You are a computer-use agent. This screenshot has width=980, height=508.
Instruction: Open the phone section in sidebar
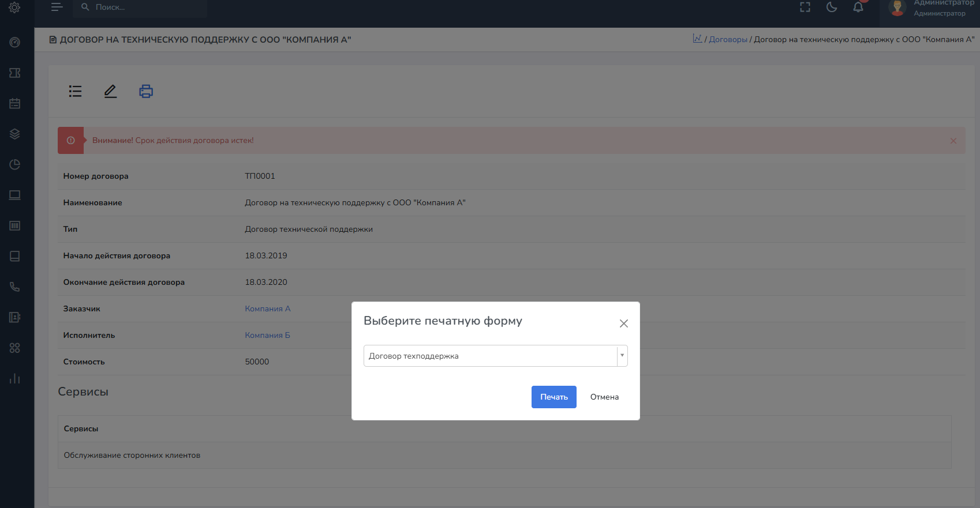[x=15, y=287]
